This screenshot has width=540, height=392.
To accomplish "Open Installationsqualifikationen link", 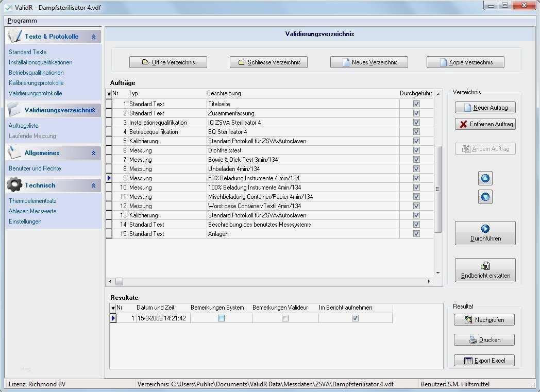I will point(40,62).
